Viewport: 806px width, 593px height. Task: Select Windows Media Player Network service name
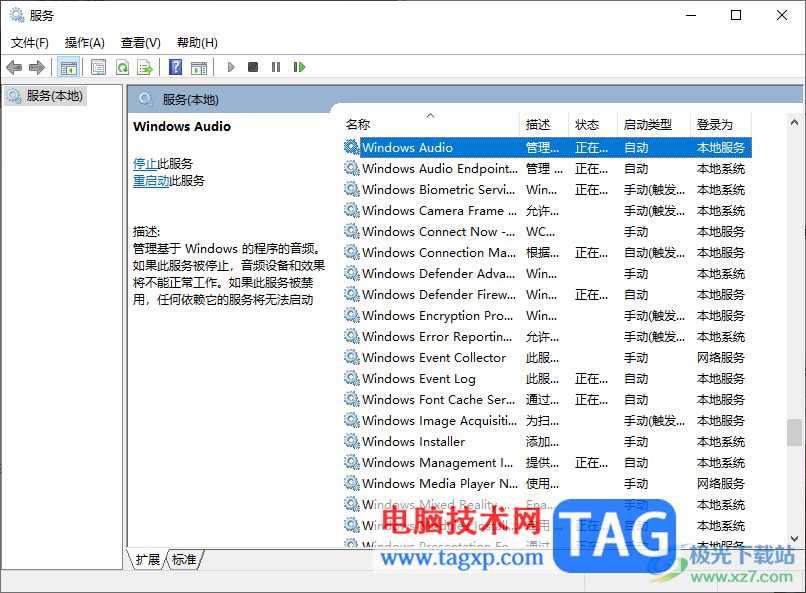click(x=440, y=484)
